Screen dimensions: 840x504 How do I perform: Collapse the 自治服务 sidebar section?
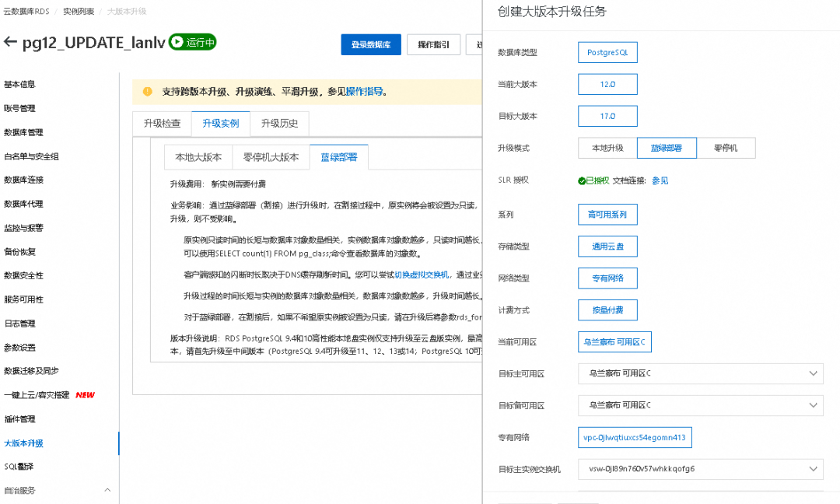point(107,490)
